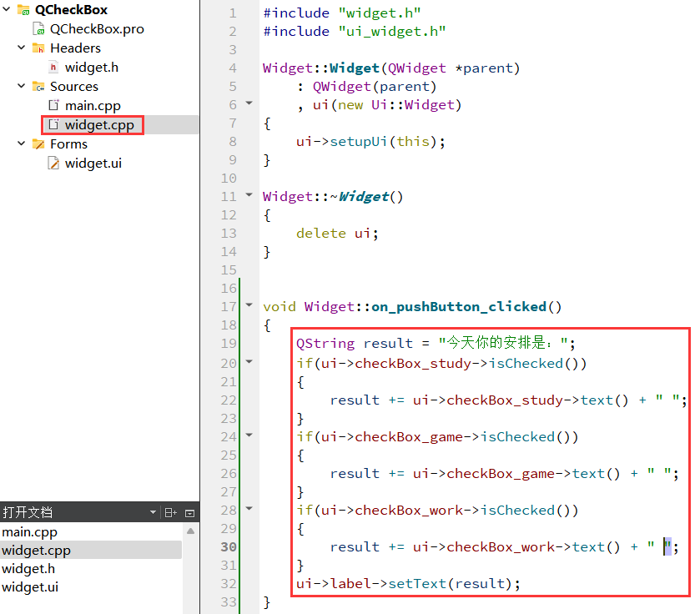Click the QCheckBox.pro file icon

[39, 29]
